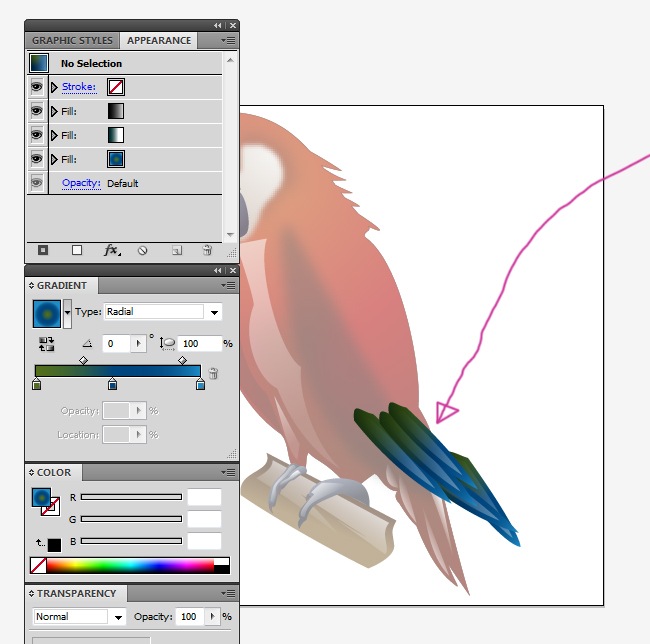The image size is (650, 644).
Task: Click the black-to-white gradient fill swatch
Action: (x=116, y=111)
